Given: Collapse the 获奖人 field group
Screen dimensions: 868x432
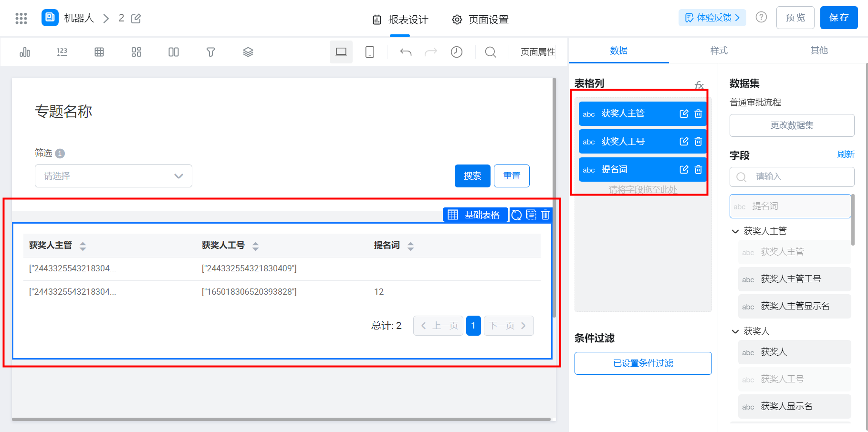Looking at the screenshot, I should pyautogui.click(x=735, y=331).
